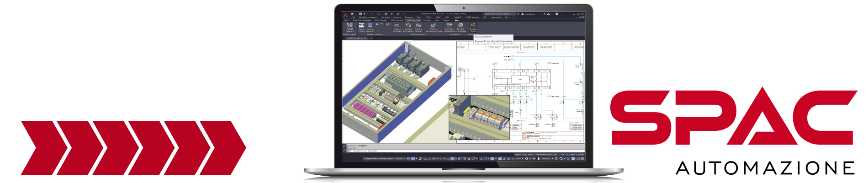Open the Gestione Topografico tool
Screen dimensions: 868x183
(408, 27)
